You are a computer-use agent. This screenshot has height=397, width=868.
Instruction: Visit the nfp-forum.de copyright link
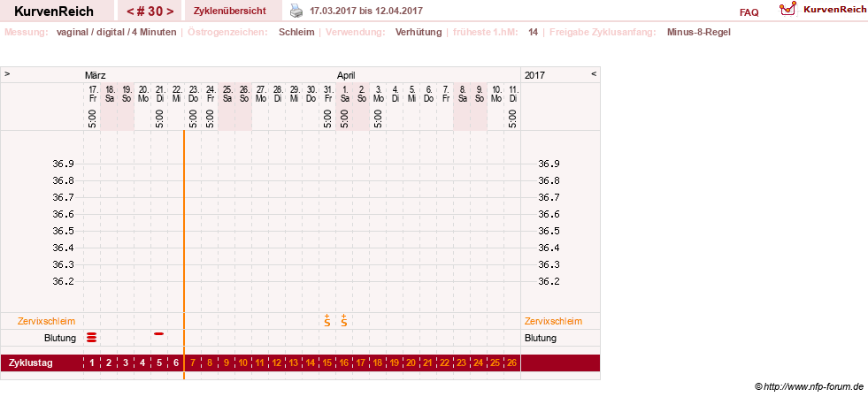809,386
